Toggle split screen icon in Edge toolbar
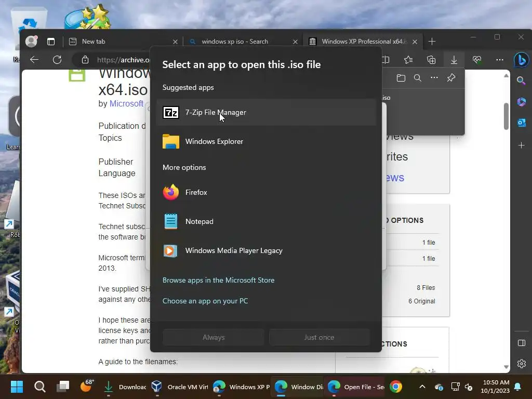This screenshot has height=399, width=532. point(386,60)
